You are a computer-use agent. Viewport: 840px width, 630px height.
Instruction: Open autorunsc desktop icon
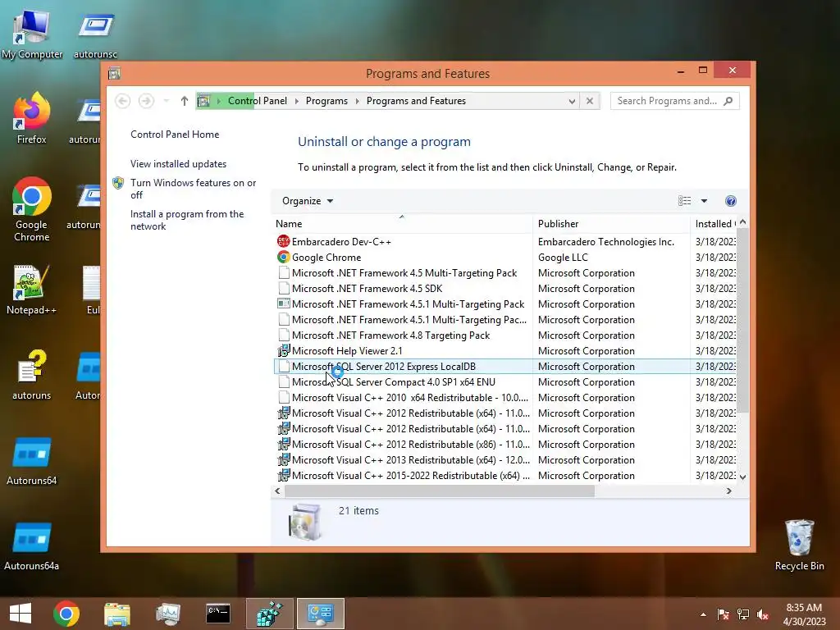tap(95, 34)
